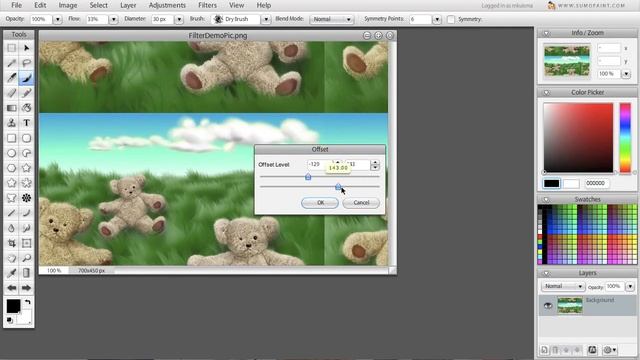Open the layer effects icon

592,350
